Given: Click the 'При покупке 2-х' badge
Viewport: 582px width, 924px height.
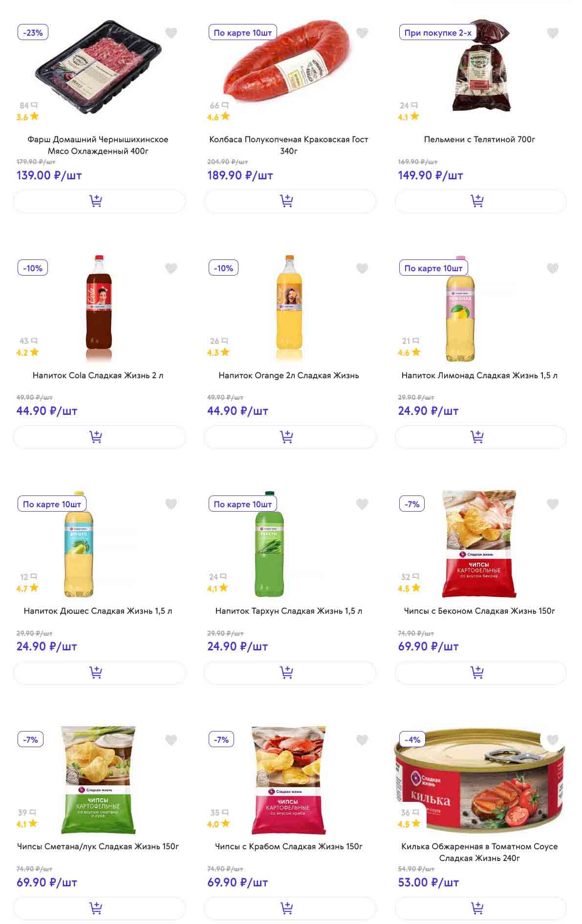Looking at the screenshot, I should tap(438, 33).
